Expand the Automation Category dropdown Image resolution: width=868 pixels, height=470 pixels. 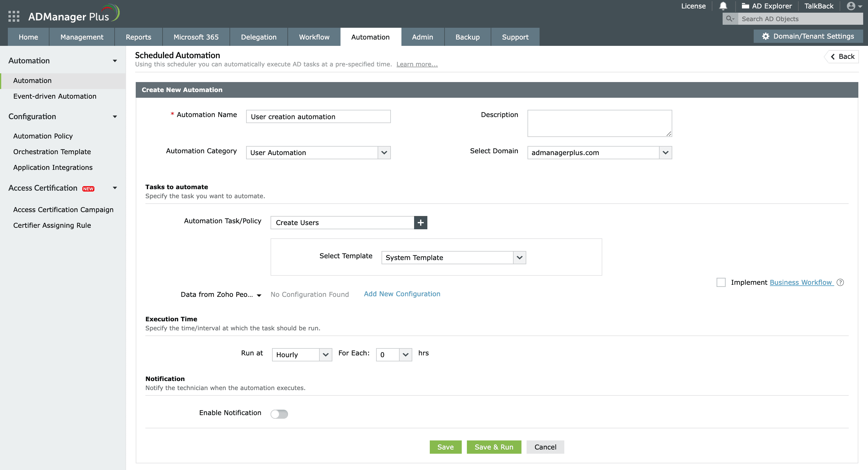[384, 152]
